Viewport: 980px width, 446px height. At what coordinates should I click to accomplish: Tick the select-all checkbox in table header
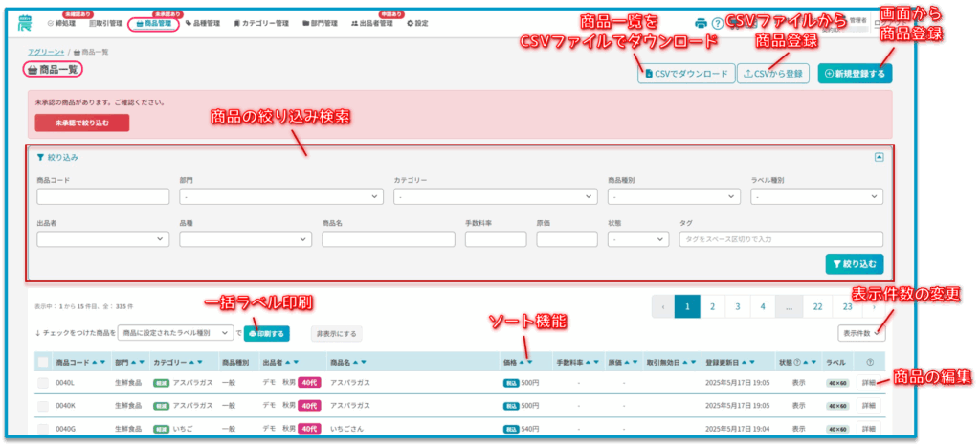pyautogui.click(x=43, y=363)
